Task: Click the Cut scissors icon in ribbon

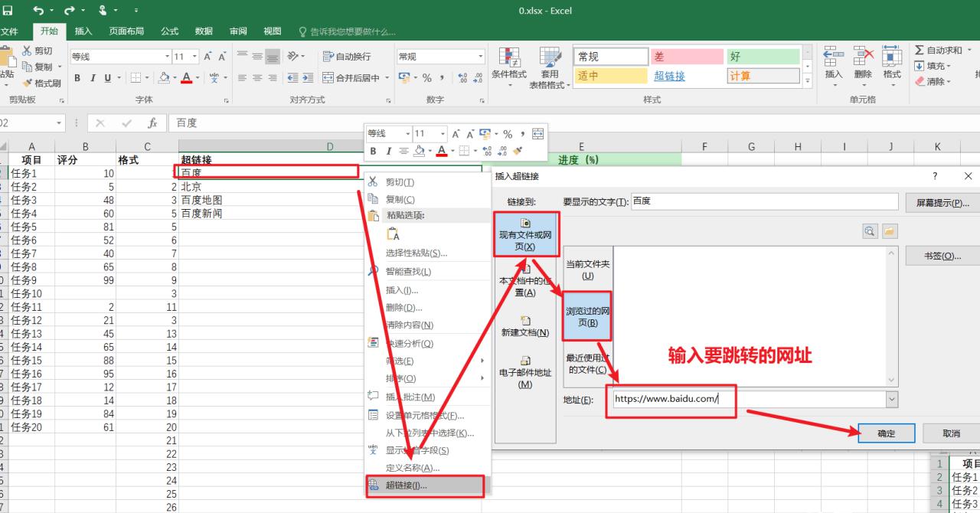Action: (x=28, y=51)
